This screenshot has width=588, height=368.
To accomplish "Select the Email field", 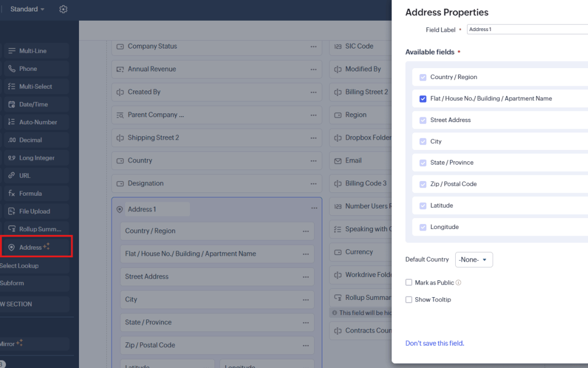I will 361,161.
